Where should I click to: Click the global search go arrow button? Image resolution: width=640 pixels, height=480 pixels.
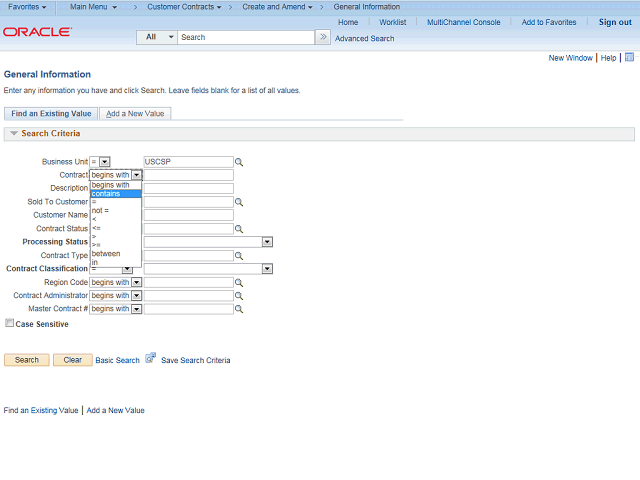[323, 37]
